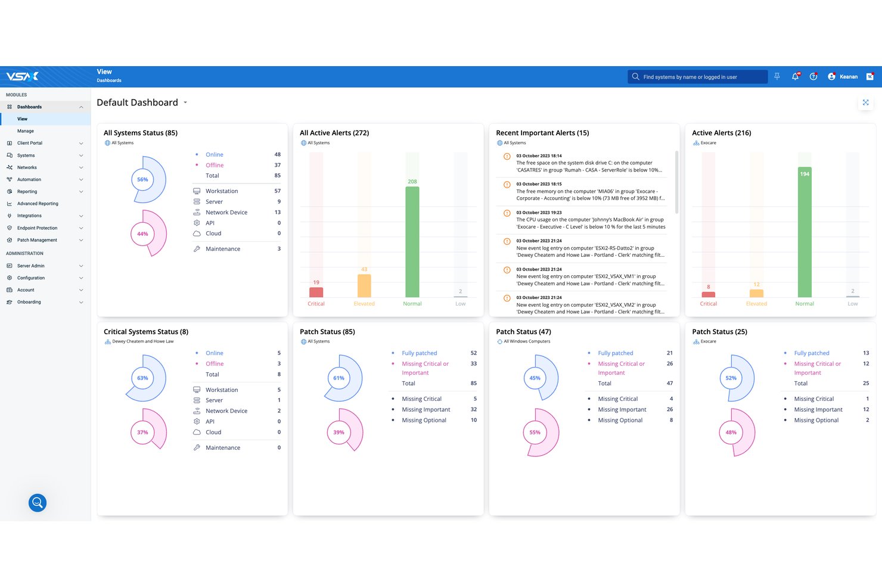Expand the Patch Management chevron

(x=81, y=240)
